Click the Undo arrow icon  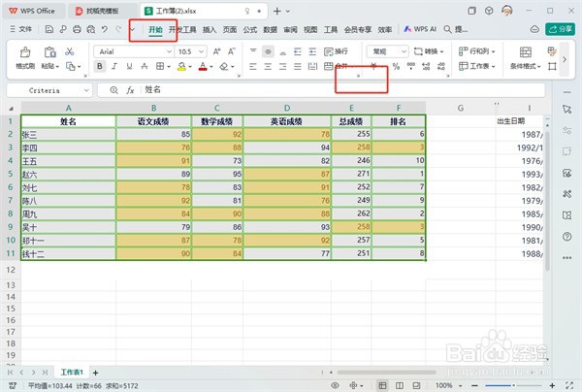(x=105, y=29)
